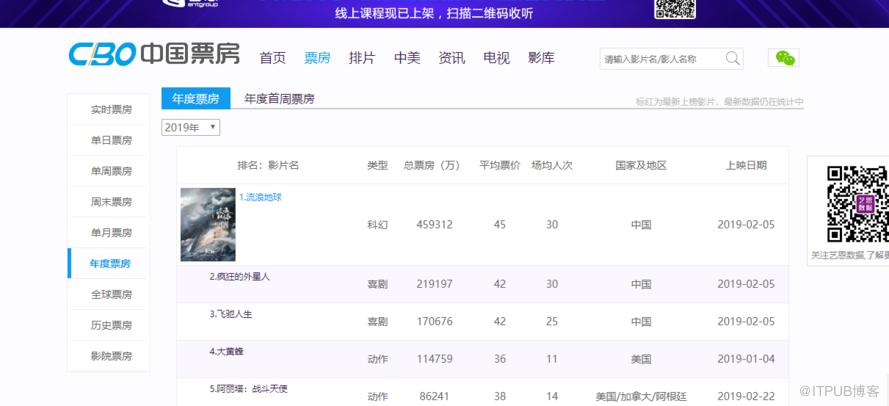
Task: Open the 流浪地球 movie poster thumbnail
Action: pos(208,225)
